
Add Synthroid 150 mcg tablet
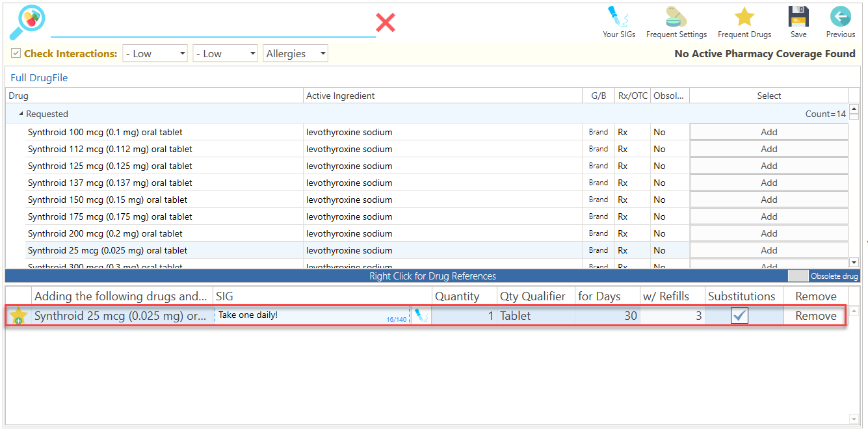tap(769, 200)
